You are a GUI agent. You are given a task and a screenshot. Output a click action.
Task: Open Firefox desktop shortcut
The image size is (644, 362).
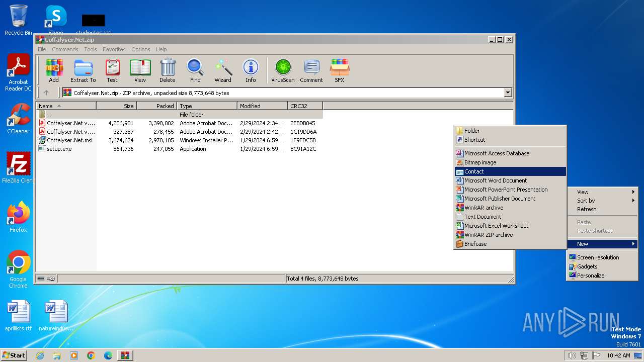(18, 217)
